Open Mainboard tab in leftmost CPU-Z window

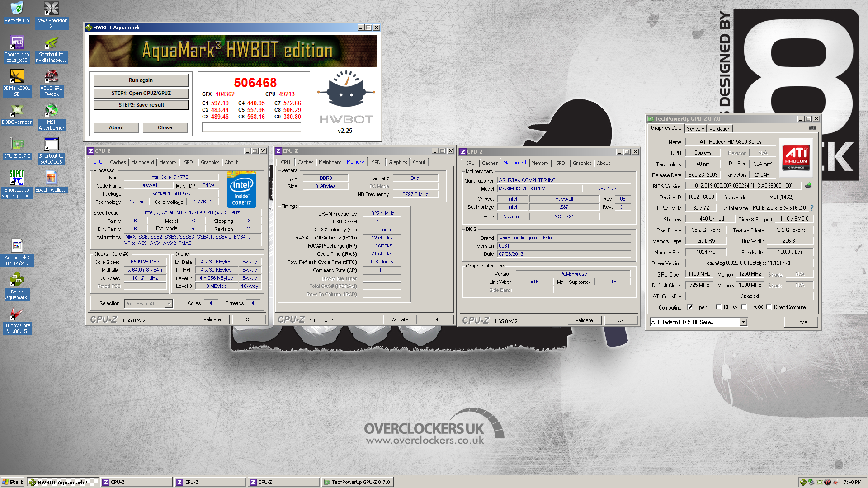click(x=142, y=162)
